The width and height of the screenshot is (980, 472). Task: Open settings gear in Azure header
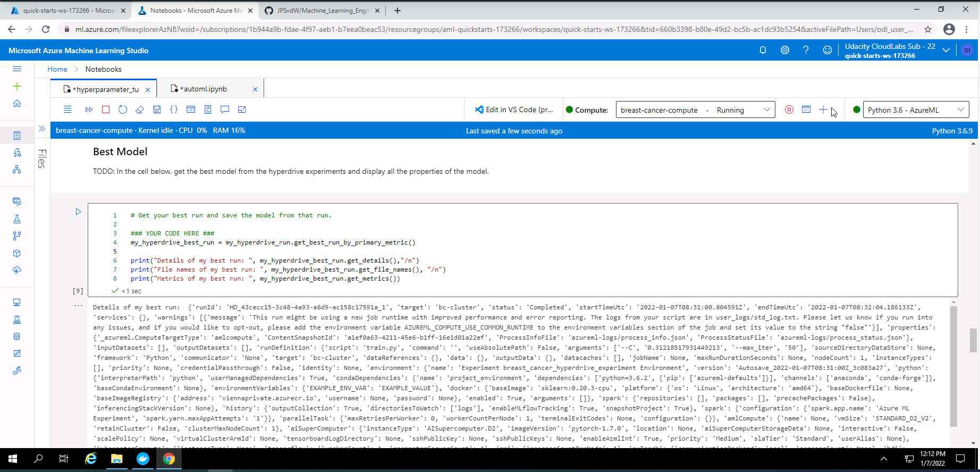coord(785,50)
